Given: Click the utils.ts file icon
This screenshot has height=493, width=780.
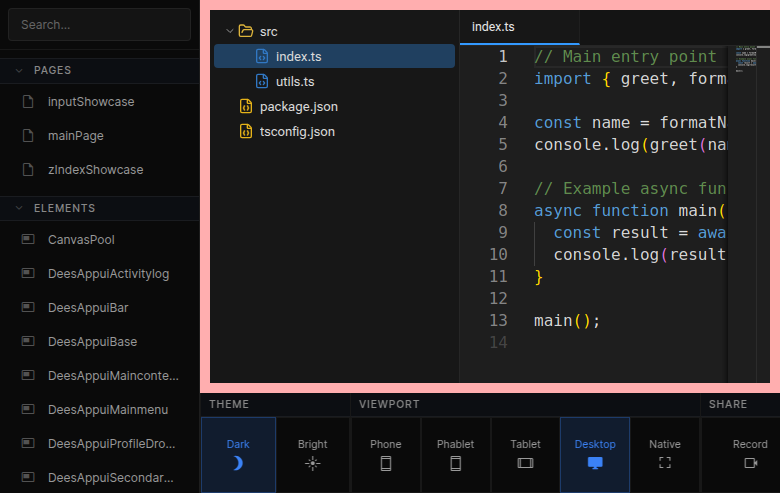Looking at the screenshot, I should (262, 81).
